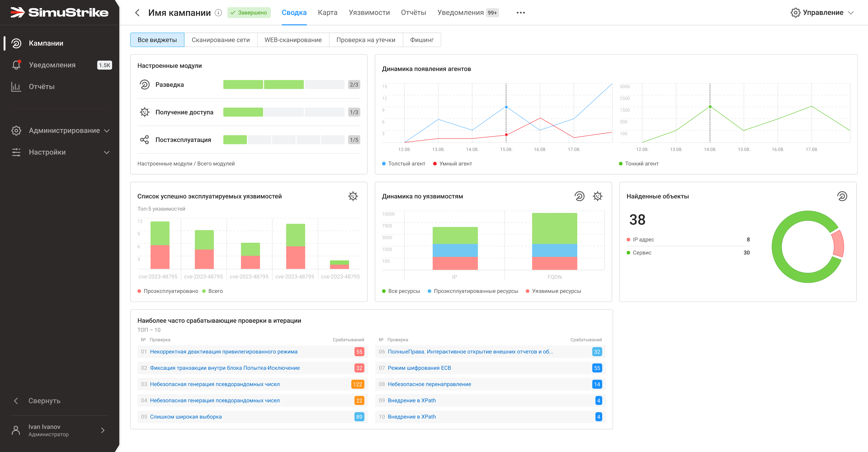Expand the Администрирование sidebar section

(60, 131)
